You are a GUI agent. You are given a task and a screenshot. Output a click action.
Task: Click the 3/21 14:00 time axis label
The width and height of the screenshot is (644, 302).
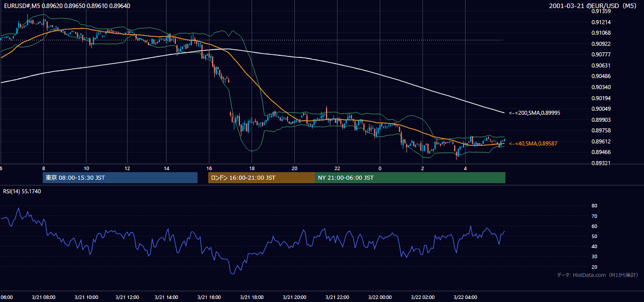click(166, 297)
